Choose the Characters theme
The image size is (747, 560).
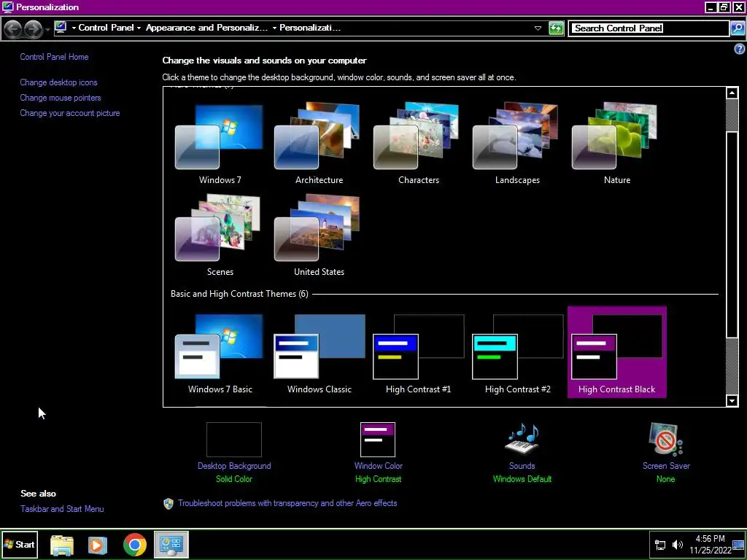click(418, 144)
